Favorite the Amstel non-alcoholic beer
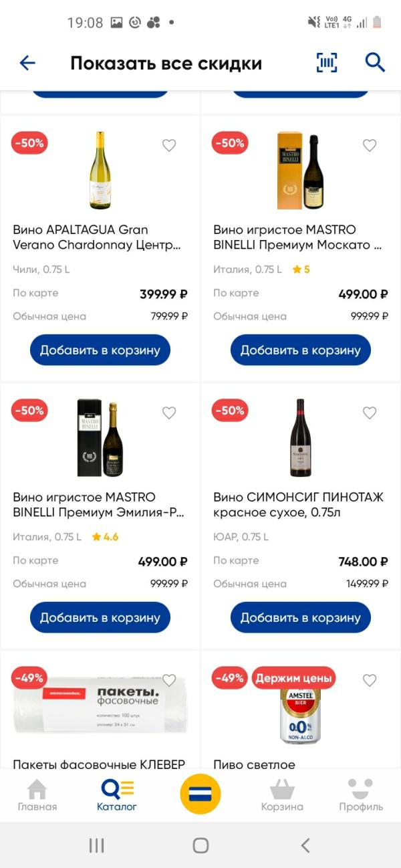Viewport: 401px width, 868px height. (x=370, y=680)
